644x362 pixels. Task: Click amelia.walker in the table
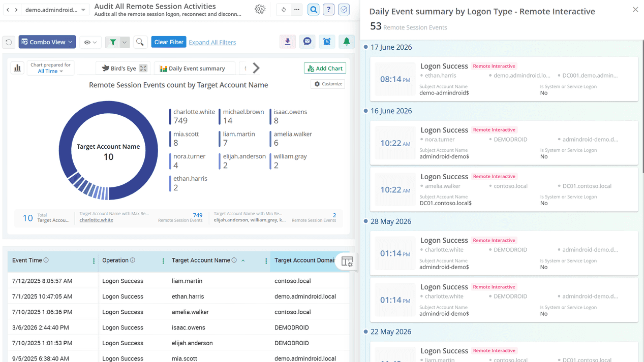190,312
